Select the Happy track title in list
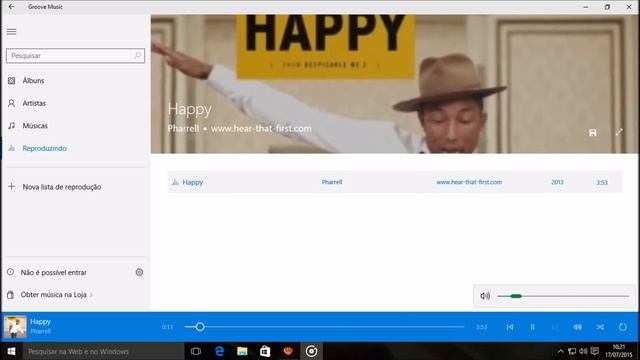This screenshot has height=360, width=640. 193,182
